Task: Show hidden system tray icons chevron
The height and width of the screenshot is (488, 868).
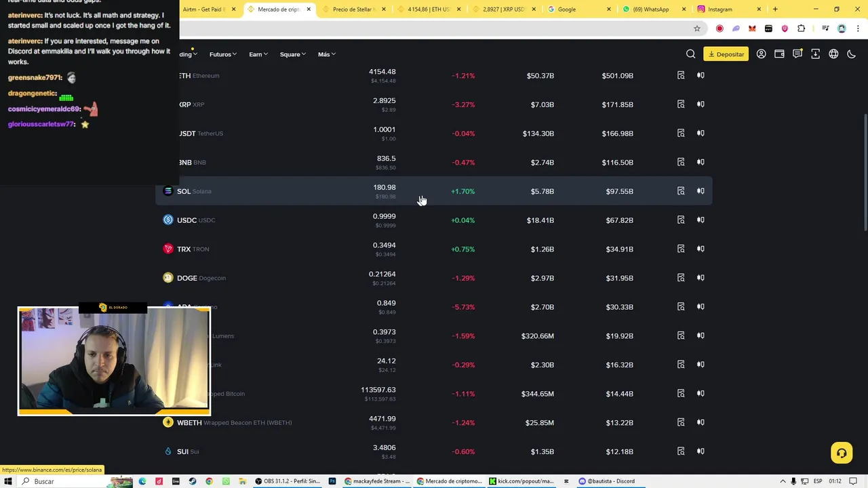Action: pos(782,481)
